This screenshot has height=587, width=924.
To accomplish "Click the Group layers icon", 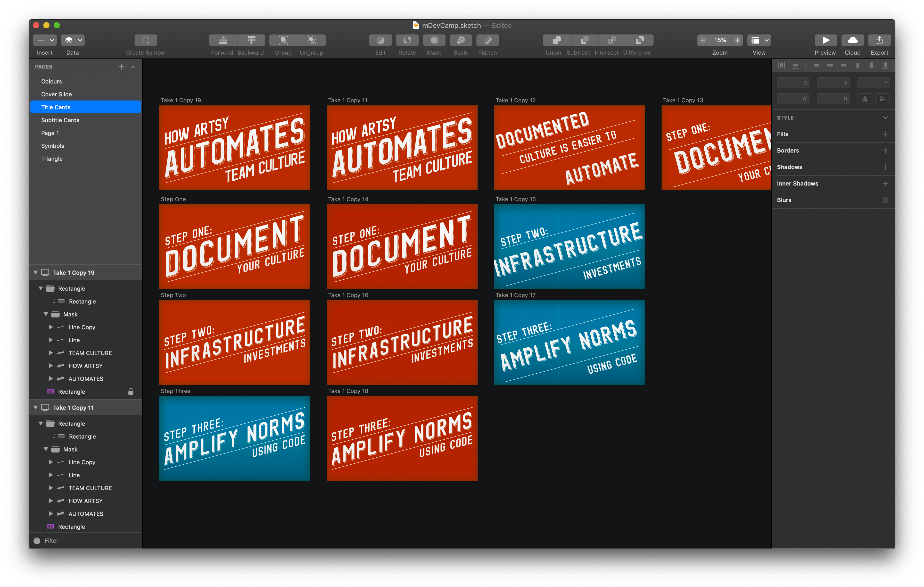I will pos(283,40).
